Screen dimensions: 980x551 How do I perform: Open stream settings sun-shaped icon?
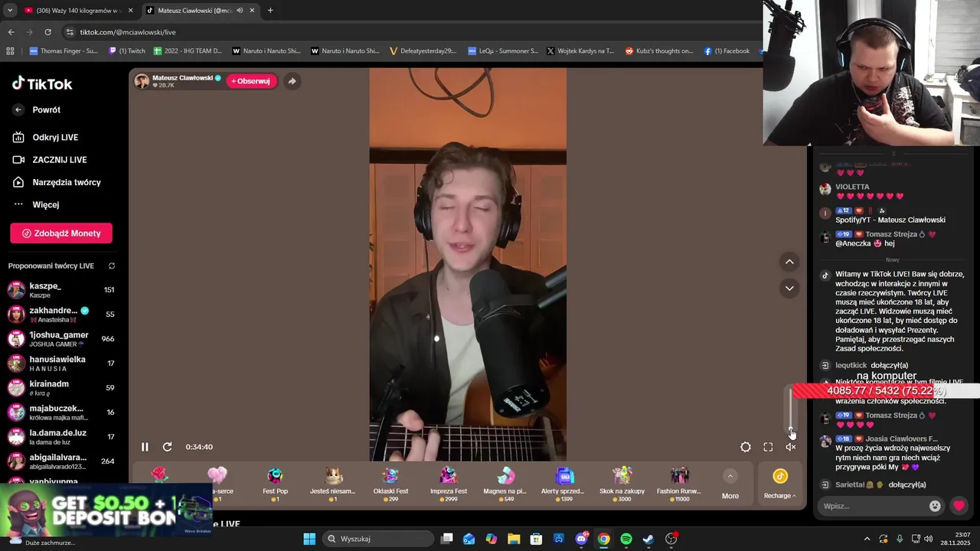click(745, 447)
